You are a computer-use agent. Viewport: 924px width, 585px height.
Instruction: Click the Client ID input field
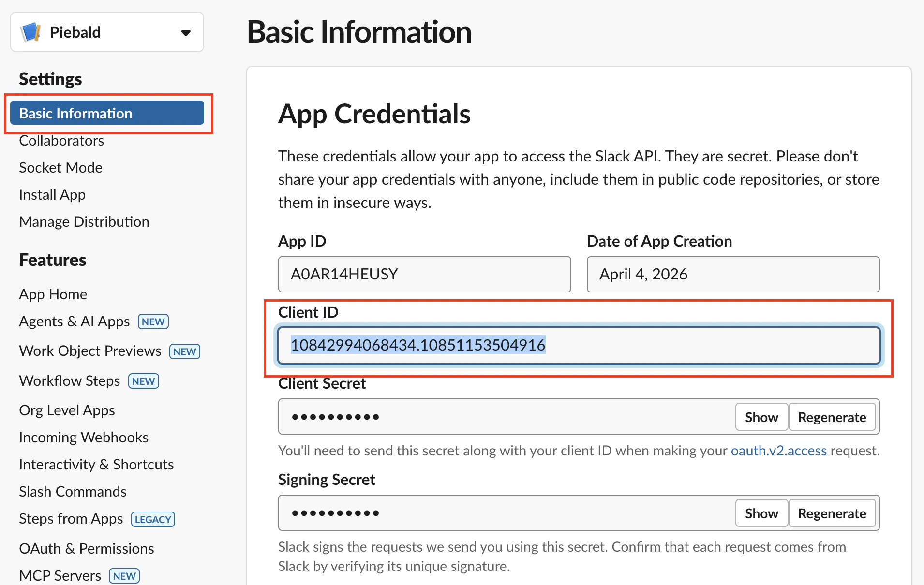[579, 345]
